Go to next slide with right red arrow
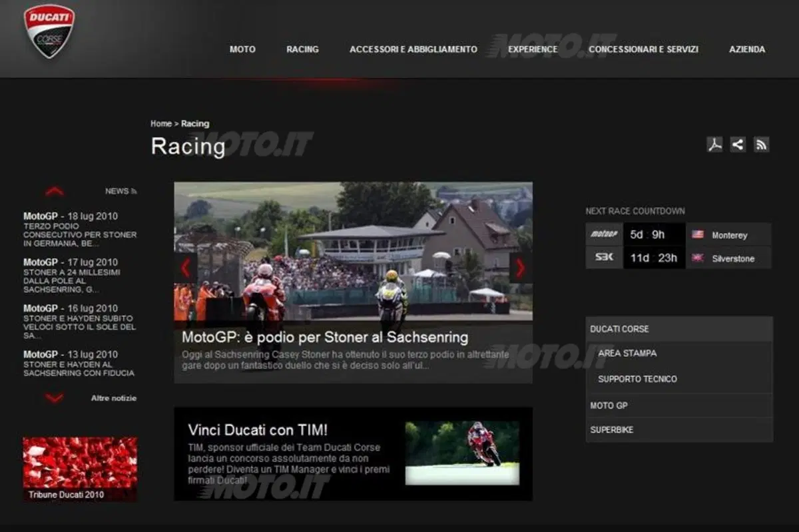The width and height of the screenshot is (799, 532). pyautogui.click(x=521, y=268)
